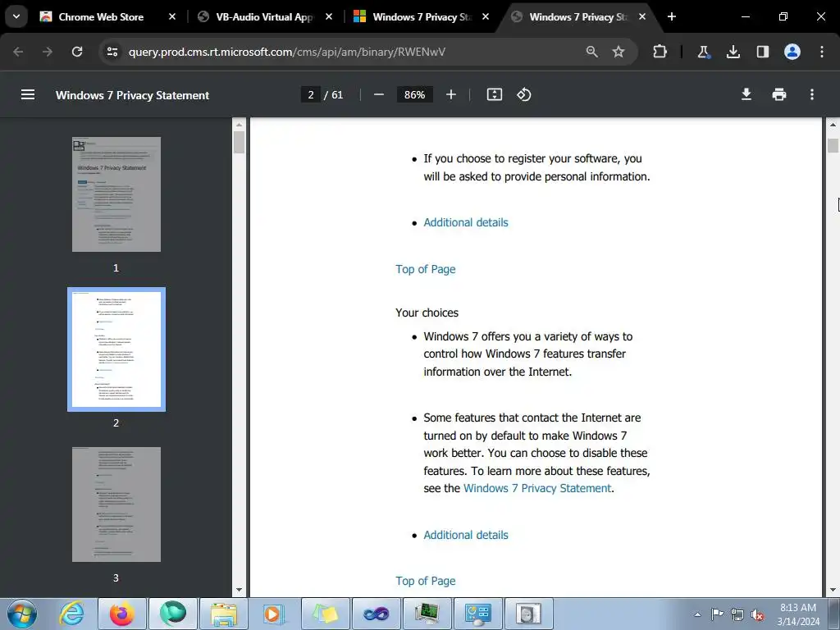Show Chrome downloads
Screen dimensions: 840x630
coord(733,52)
